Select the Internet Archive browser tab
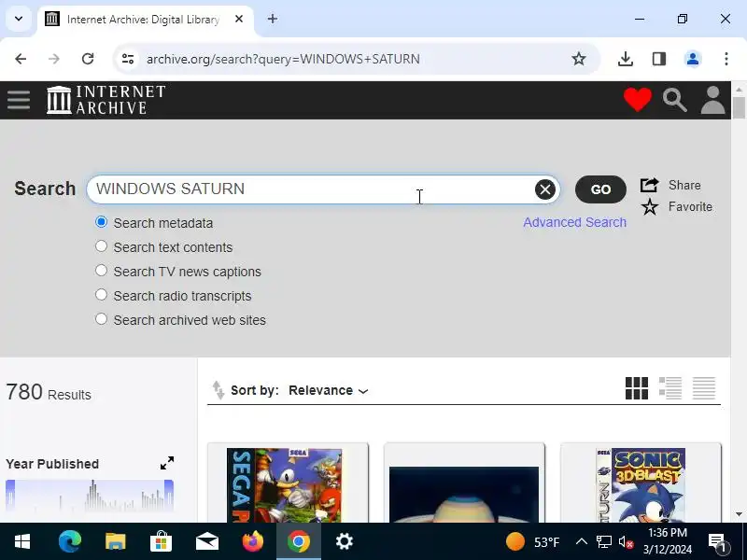 pyautogui.click(x=146, y=19)
